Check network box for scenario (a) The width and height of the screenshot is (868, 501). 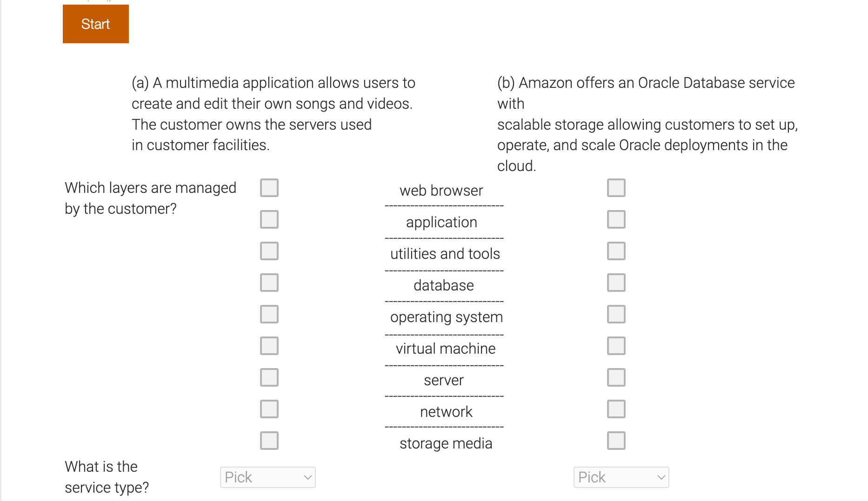pos(269,409)
